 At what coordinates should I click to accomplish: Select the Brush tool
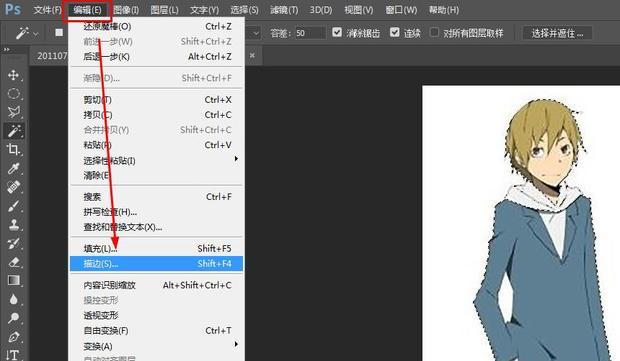(x=14, y=206)
